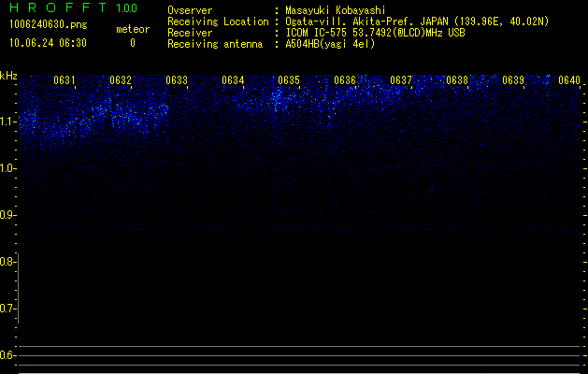Click the 0.9 kHz frequency axis label
Screen dimensions: 588x374
coord(7,215)
